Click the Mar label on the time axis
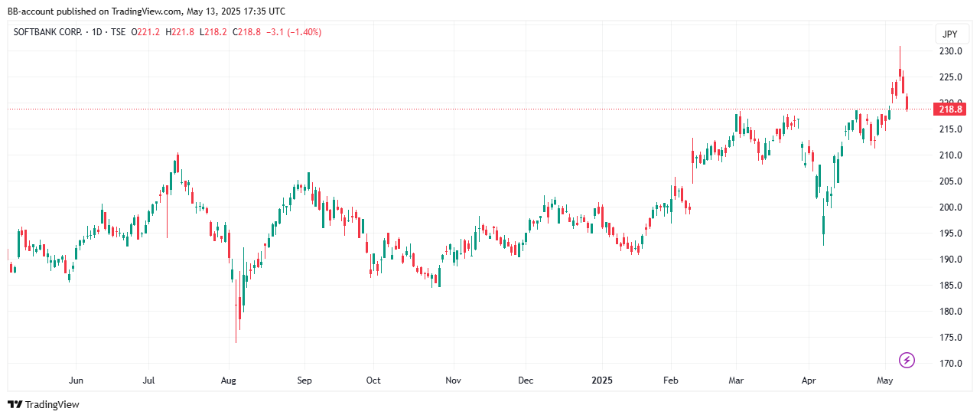Screen dimensions: 980x418 (x=736, y=380)
